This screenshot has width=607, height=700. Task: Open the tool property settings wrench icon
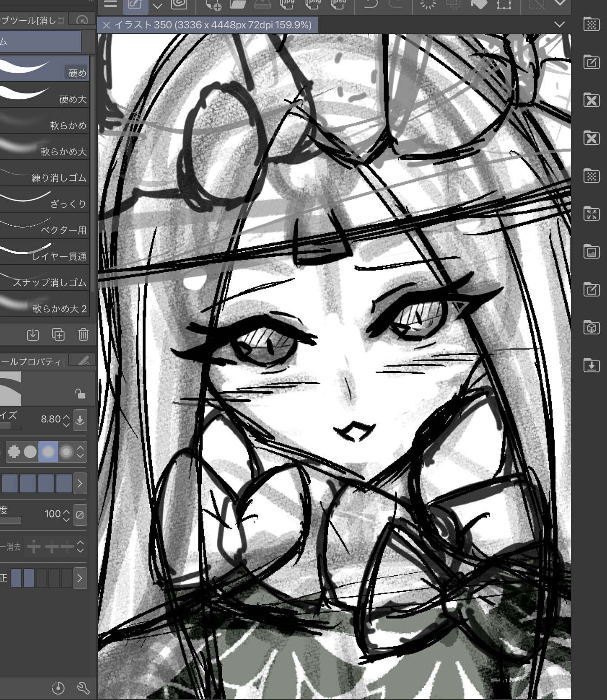click(83, 688)
